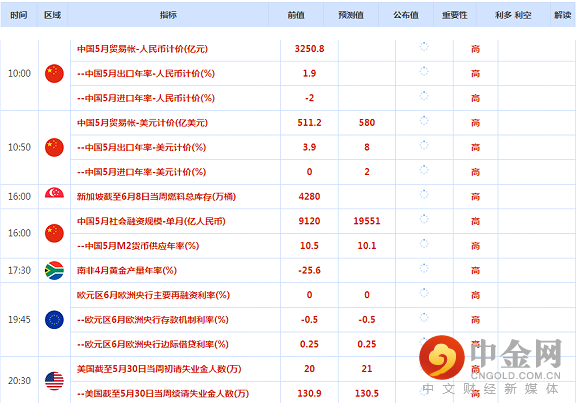Click the South Africa flag icon
576x407 pixels.
pyautogui.click(x=54, y=270)
